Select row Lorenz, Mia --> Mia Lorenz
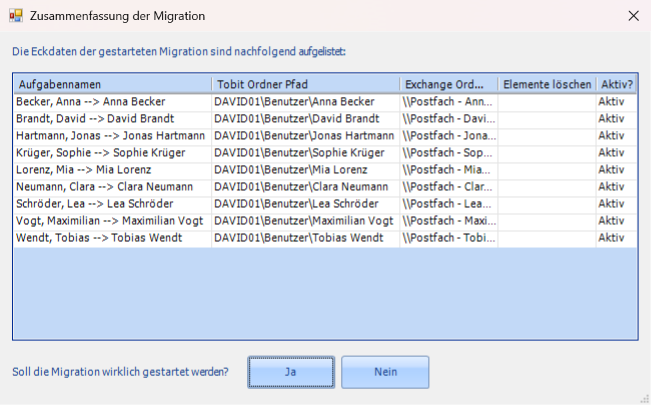 click(x=325, y=170)
